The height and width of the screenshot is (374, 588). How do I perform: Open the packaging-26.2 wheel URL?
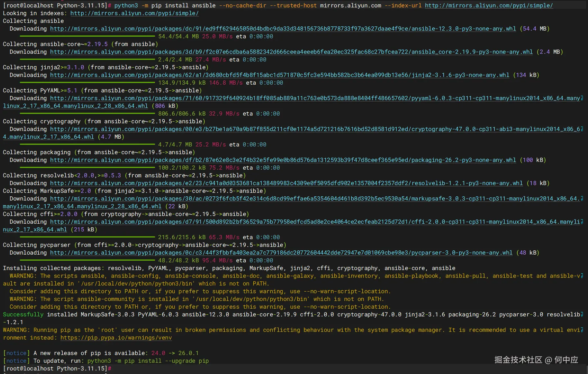tap(283, 160)
